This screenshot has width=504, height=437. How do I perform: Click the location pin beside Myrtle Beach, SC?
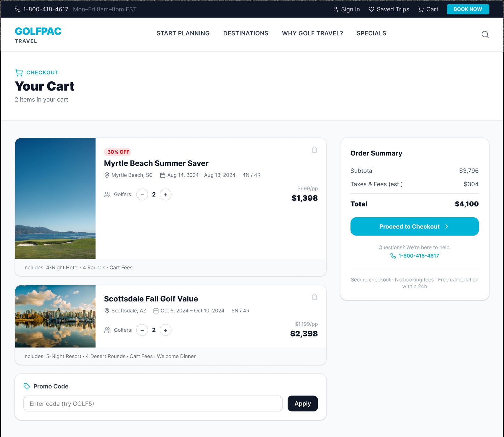click(107, 175)
